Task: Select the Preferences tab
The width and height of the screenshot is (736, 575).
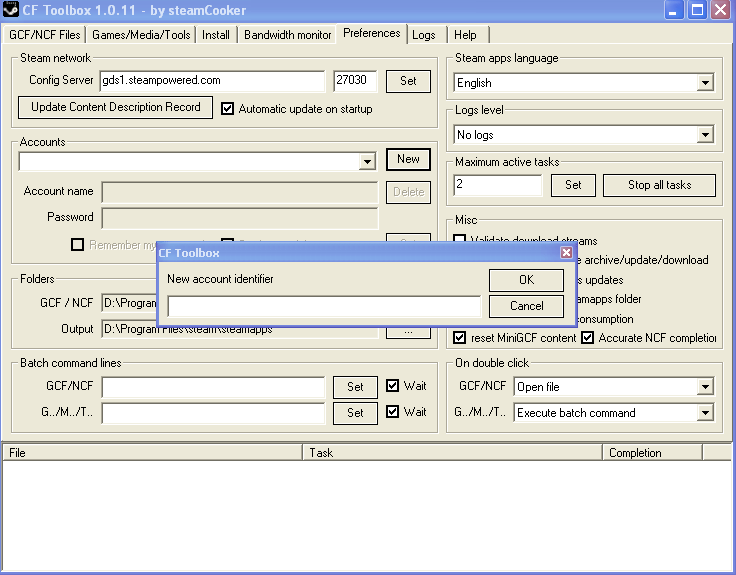Action: click(371, 33)
